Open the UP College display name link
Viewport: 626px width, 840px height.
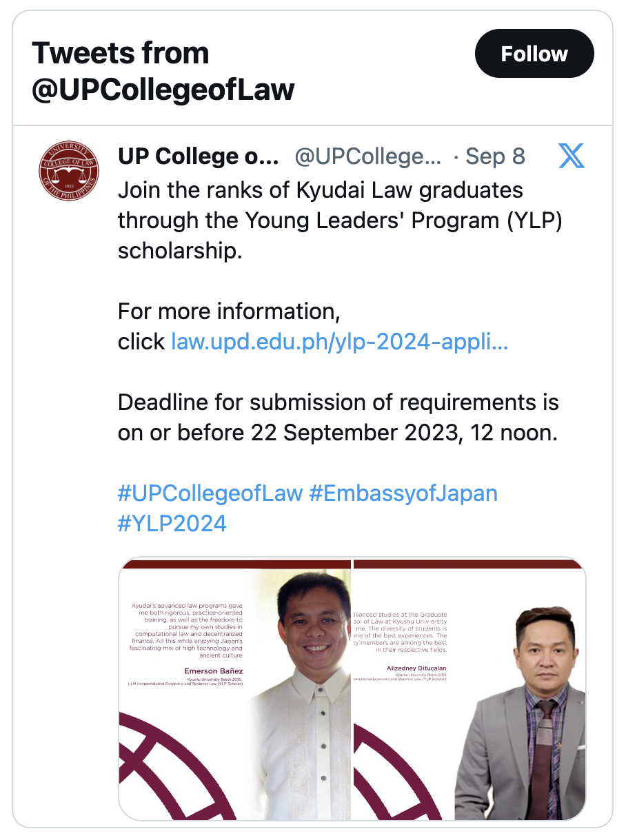coord(199,156)
